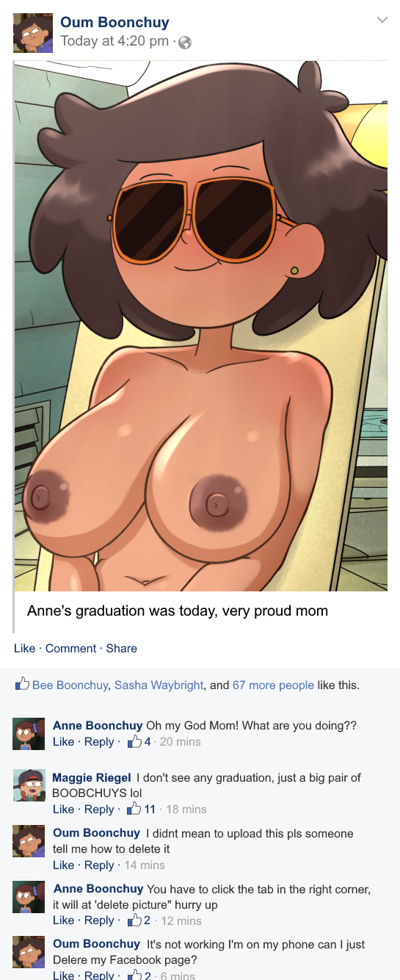The height and width of the screenshot is (980, 400).
Task: Open the Bee Boonchuy profile link
Action: [70, 685]
